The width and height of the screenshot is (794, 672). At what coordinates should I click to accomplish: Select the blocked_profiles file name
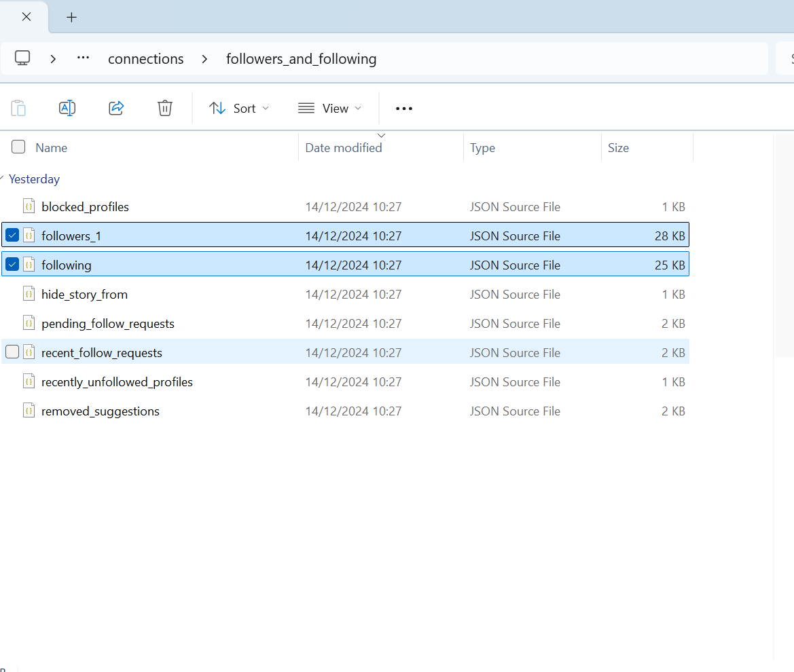(85, 207)
